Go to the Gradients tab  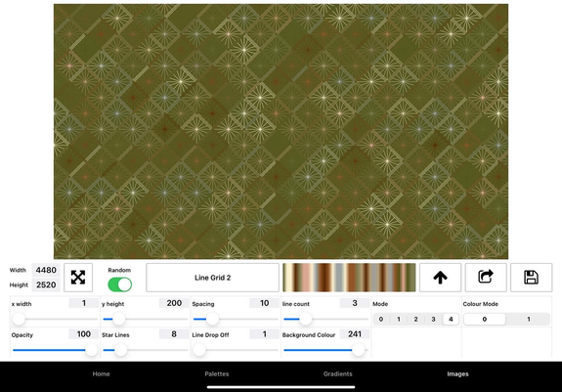(337, 373)
